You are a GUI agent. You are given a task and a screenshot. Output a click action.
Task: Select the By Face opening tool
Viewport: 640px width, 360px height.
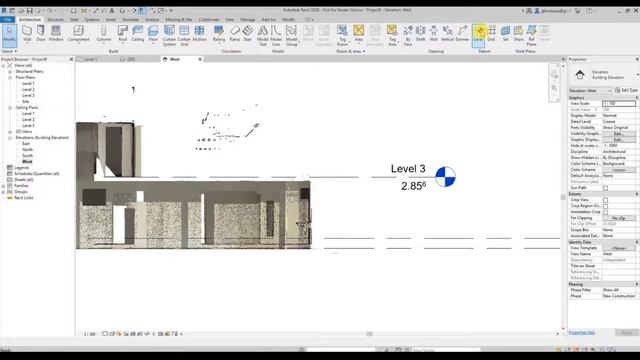[408, 35]
